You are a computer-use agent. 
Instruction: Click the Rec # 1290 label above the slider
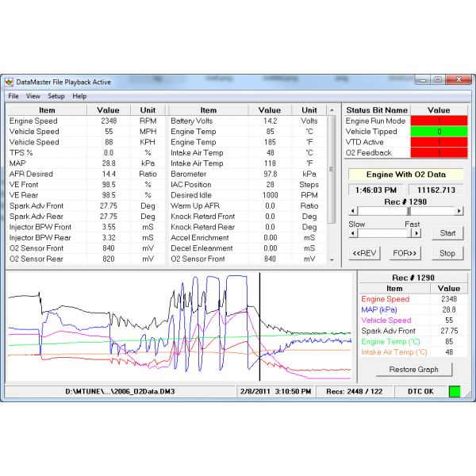[405, 202]
